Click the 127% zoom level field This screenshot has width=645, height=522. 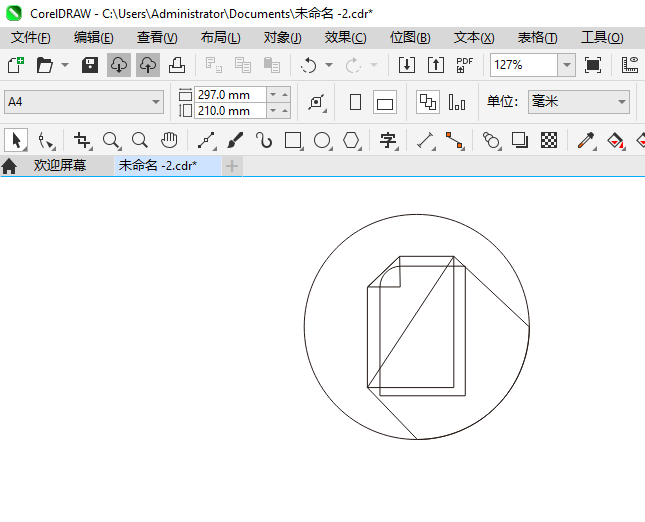click(x=524, y=65)
